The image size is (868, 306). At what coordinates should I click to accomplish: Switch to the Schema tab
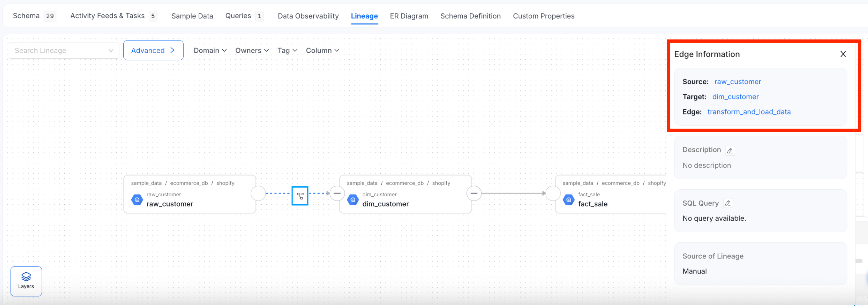(34, 16)
